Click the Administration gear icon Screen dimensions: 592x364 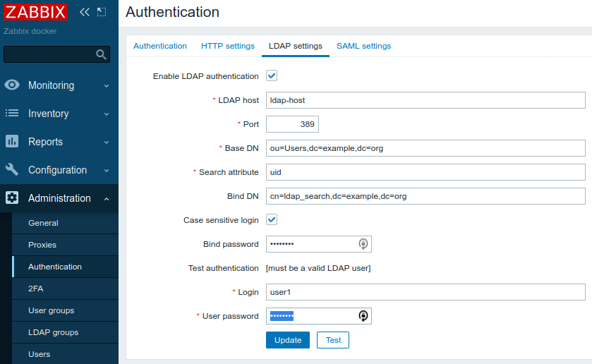(x=12, y=198)
